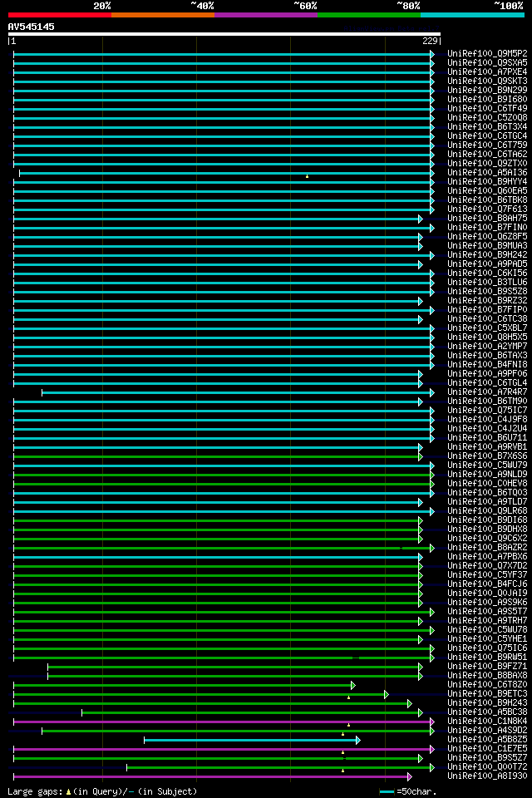Click the UniRef100_Q75IC7 label
This screenshot has height=798, width=532.
(487, 411)
